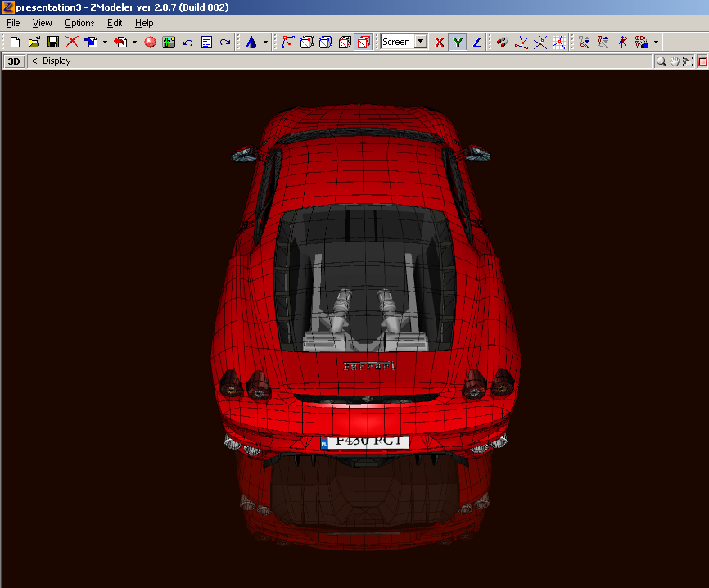
Task: Select faces level cube icon
Action: (326, 42)
